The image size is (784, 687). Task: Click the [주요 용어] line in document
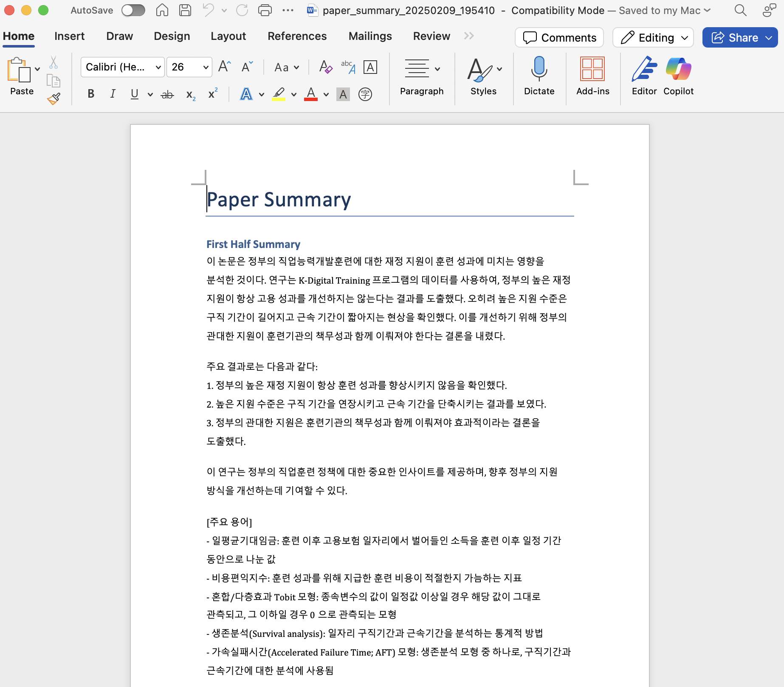coord(229,522)
